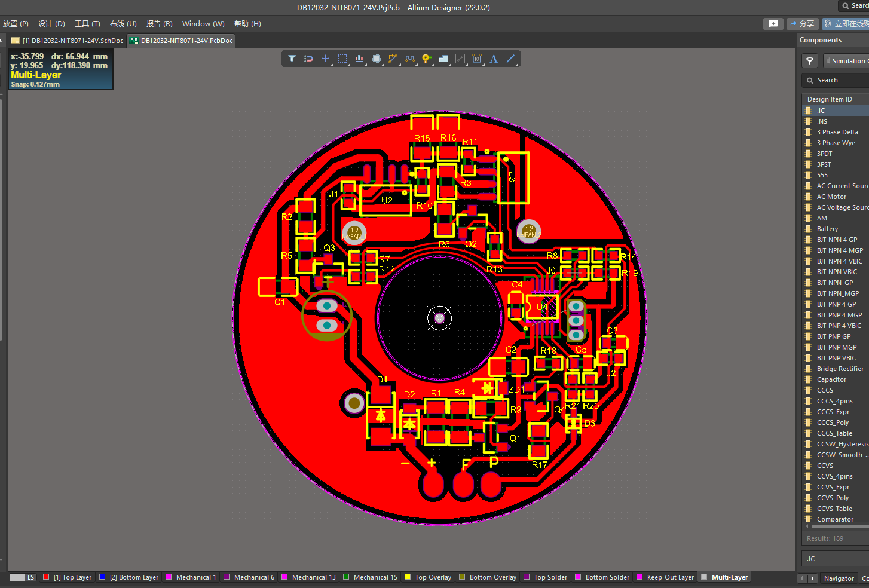Select the Place Line tool
869x588 pixels.
510,59
